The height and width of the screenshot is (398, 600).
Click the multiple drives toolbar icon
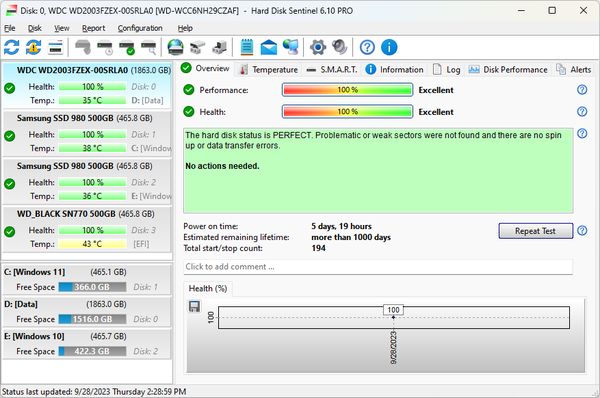click(x=198, y=47)
